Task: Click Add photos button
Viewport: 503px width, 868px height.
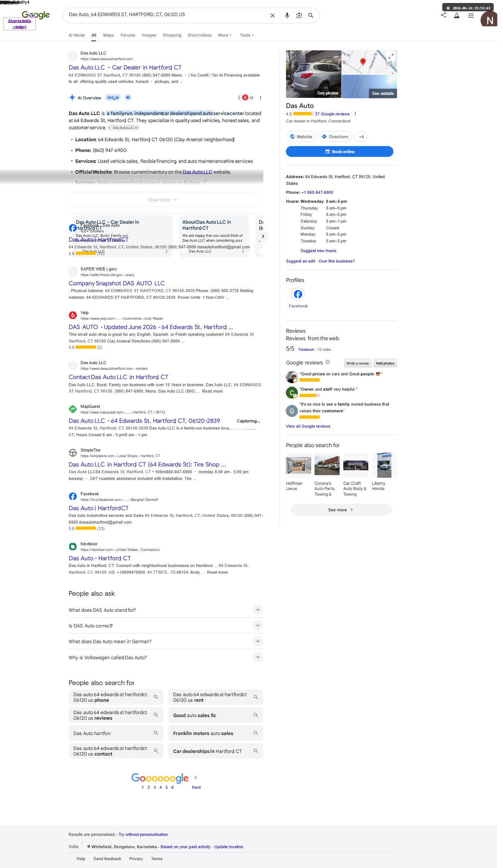Action: [x=385, y=363]
